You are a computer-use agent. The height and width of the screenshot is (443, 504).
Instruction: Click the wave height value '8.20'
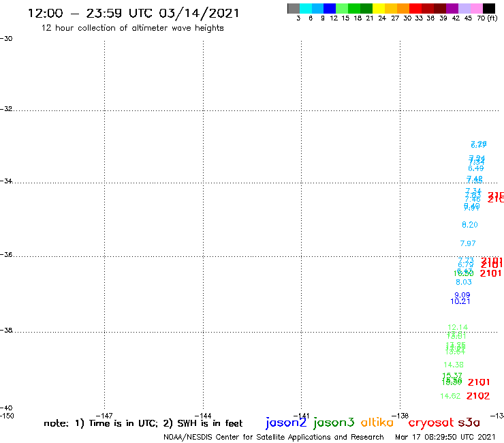pos(470,225)
